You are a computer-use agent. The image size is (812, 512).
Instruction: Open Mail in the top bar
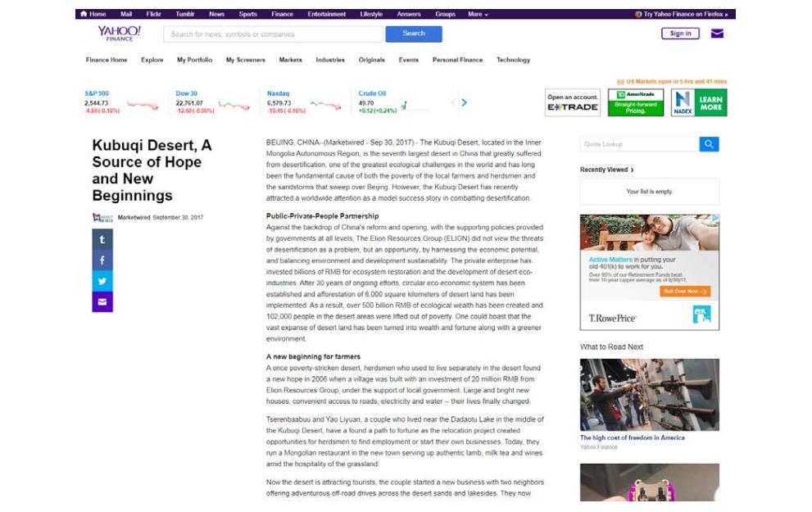126,14
